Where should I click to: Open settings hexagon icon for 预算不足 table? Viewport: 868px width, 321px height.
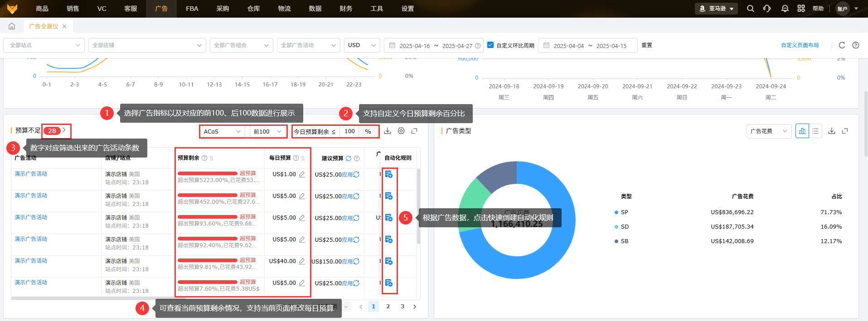(x=401, y=131)
